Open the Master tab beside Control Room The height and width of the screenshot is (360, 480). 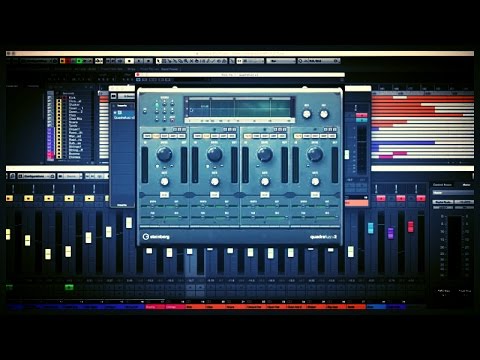[x=466, y=185]
